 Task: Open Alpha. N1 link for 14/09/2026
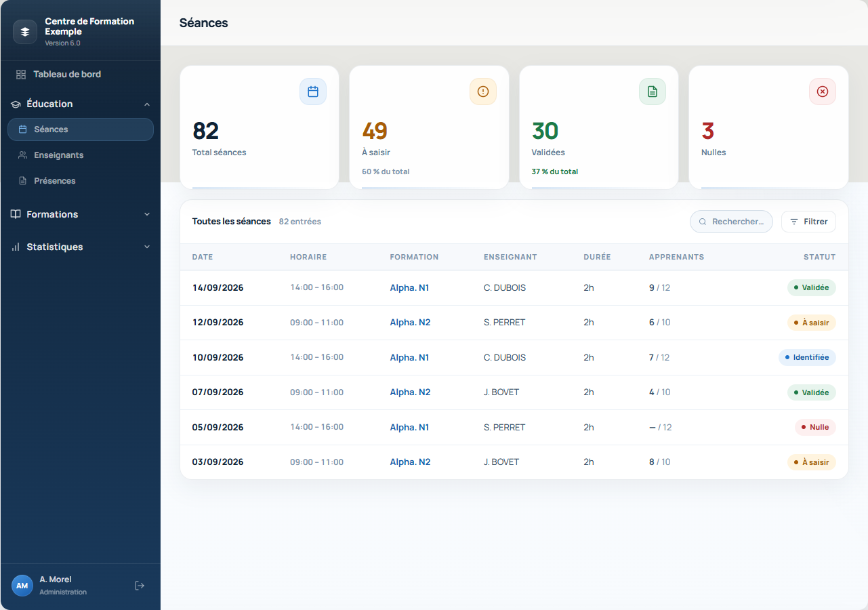[409, 288]
